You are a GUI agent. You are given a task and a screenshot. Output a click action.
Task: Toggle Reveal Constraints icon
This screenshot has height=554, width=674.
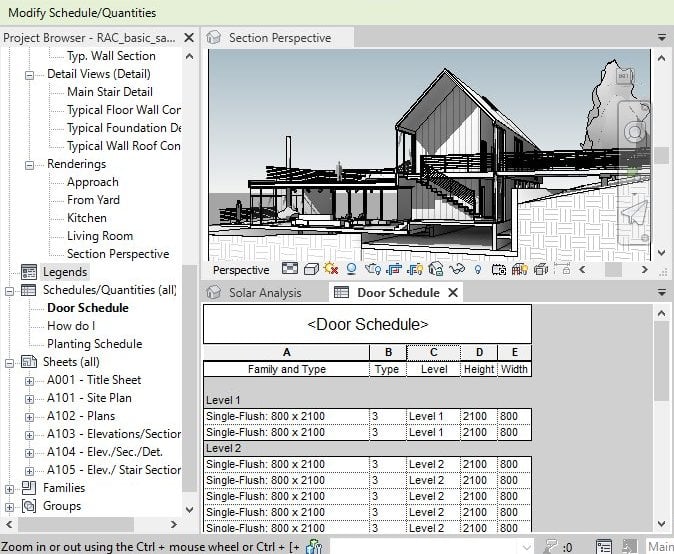pyautogui.click(x=562, y=269)
